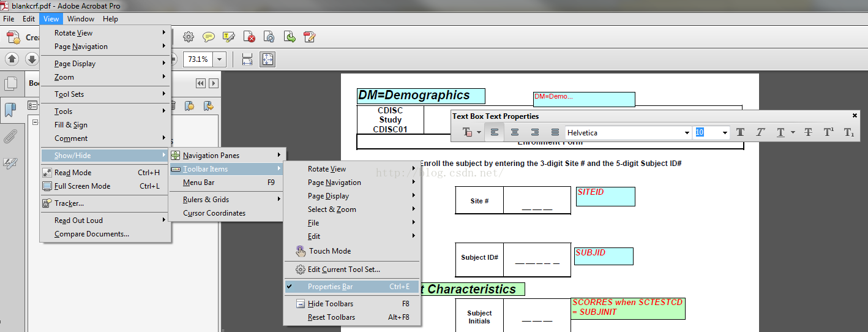Expand Select & Zoom submenu
868x332 pixels.
click(352, 209)
